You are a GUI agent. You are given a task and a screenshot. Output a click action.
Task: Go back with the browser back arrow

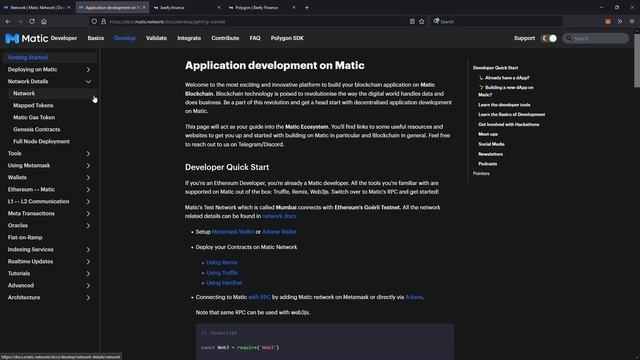pyautogui.click(x=8, y=21)
